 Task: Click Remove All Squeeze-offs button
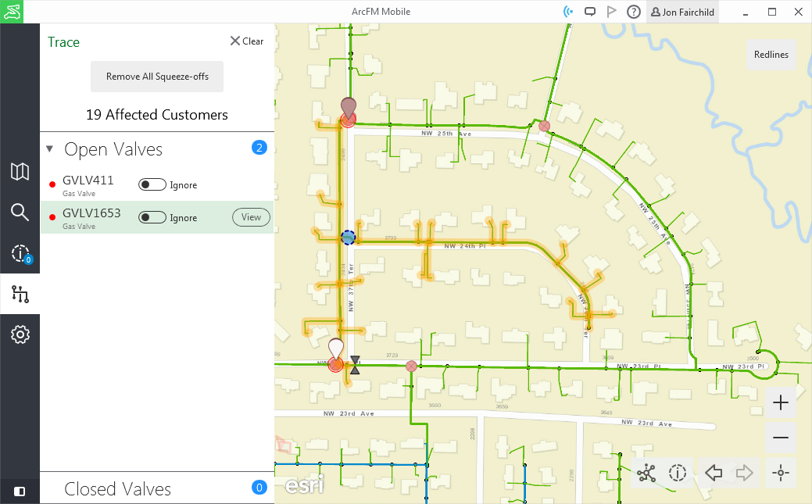pyautogui.click(x=157, y=77)
